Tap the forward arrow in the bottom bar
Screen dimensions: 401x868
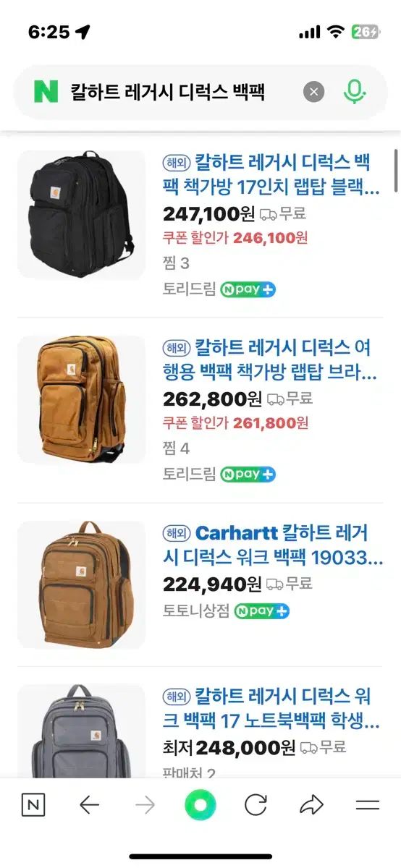point(145,805)
